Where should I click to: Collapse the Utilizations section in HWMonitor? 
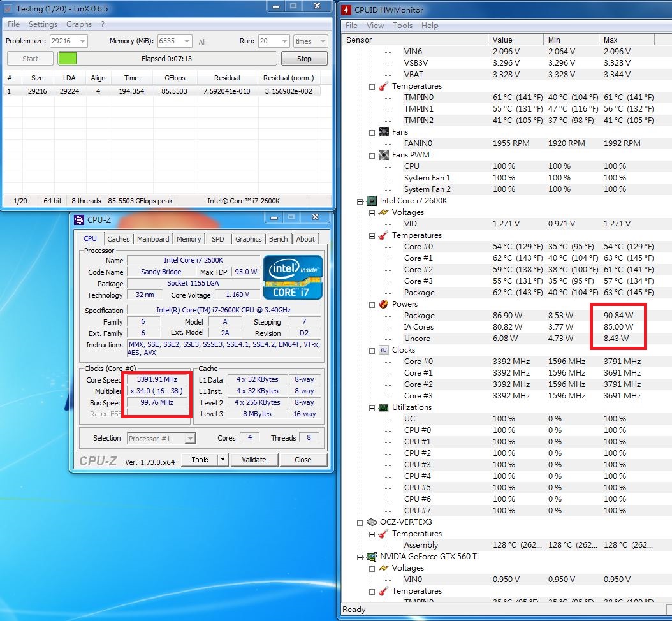click(x=372, y=407)
